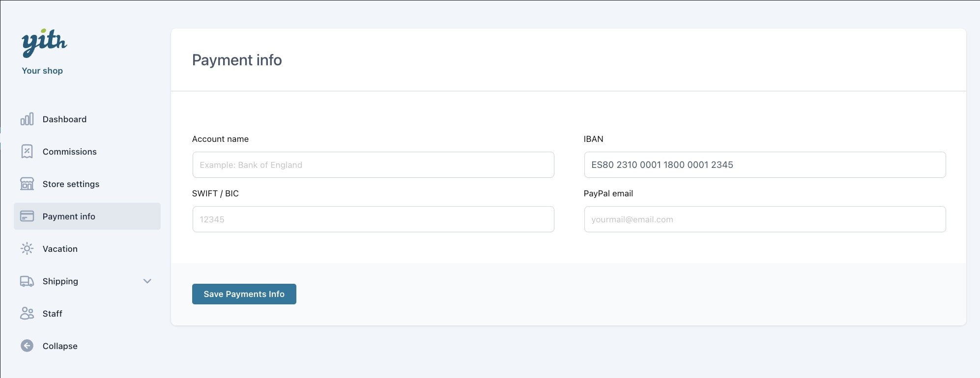
Task: Select the SWIFT / BIC input box
Action: (x=373, y=219)
